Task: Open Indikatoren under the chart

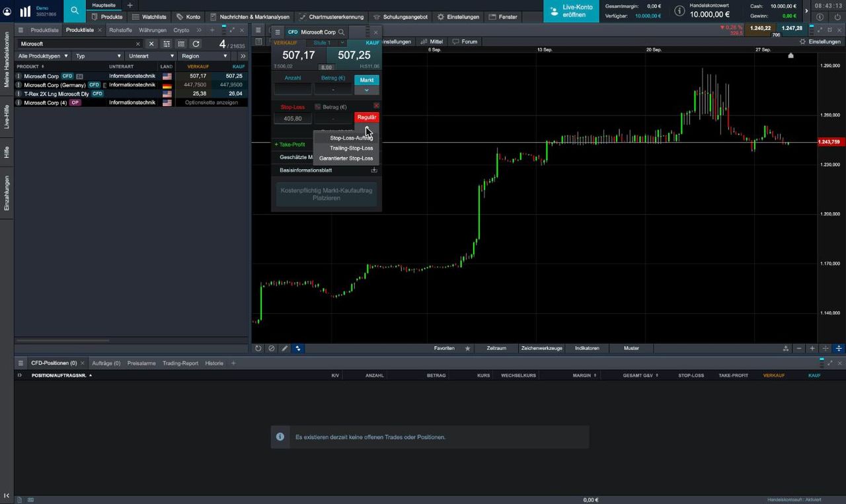Action: tap(587, 348)
